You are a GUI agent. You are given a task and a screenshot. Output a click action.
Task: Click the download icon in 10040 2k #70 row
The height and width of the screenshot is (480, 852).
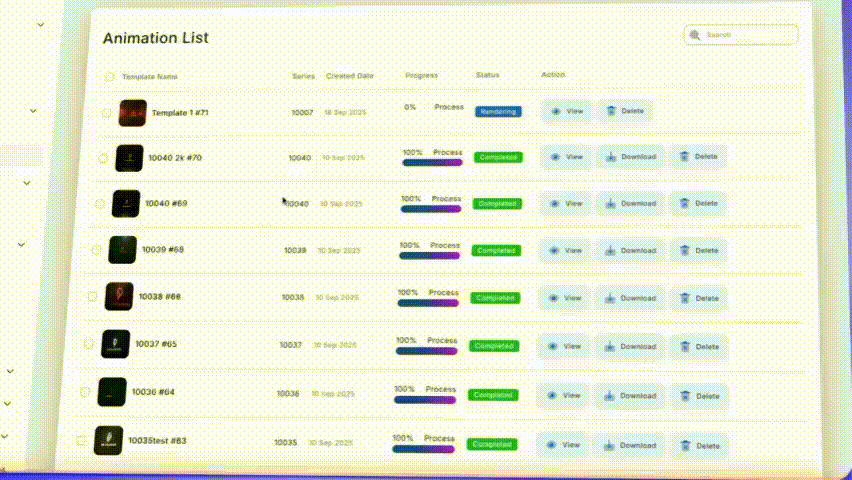(x=610, y=157)
